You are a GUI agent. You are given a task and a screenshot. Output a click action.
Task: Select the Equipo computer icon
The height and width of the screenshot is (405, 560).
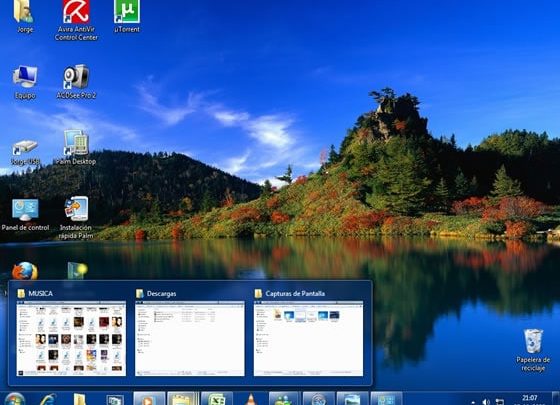tap(25, 82)
